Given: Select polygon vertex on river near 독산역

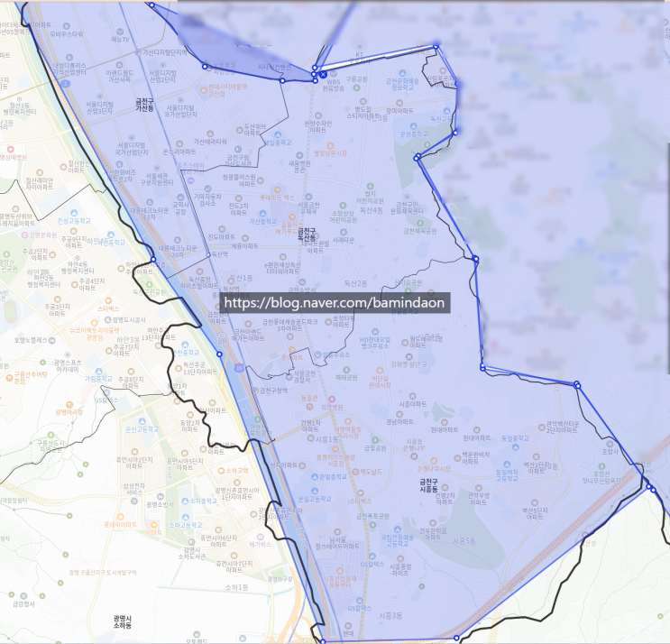Looking at the screenshot, I should tap(154, 260).
